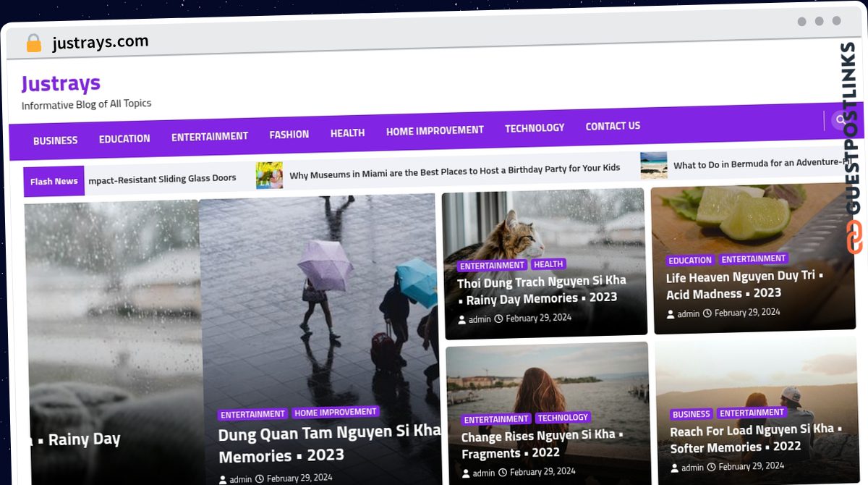Open the Education menu item

(124, 138)
